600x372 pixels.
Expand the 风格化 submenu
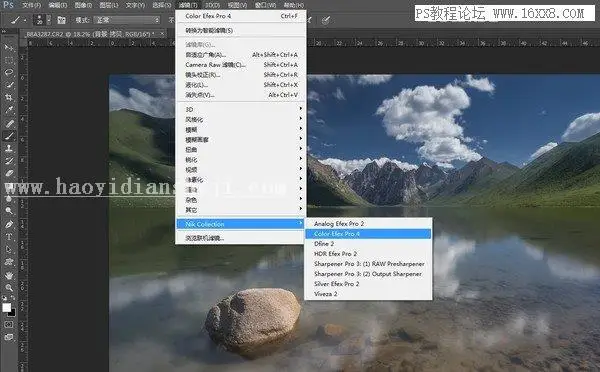tap(240, 119)
